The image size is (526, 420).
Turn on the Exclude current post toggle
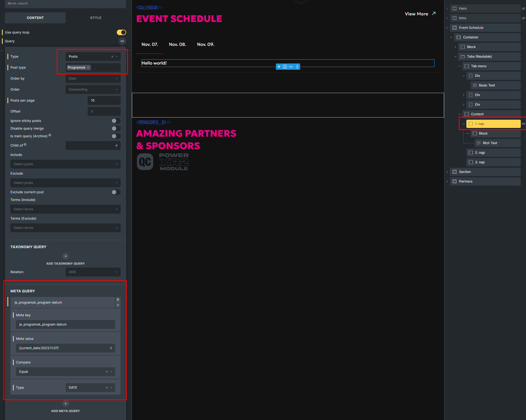pyautogui.click(x=115, y=192)
